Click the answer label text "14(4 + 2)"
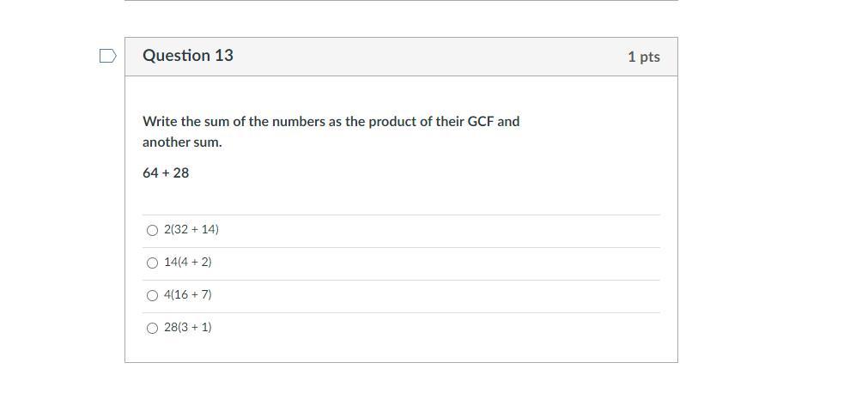Viewport: 868px width, 393px height. (x=188, y=263)
